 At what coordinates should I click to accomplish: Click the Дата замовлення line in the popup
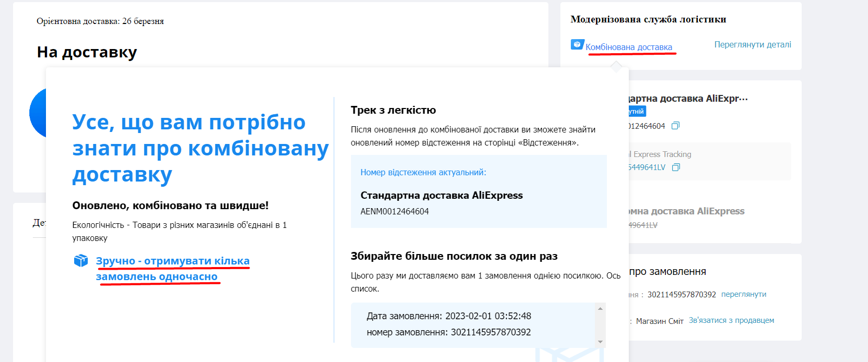449,316
